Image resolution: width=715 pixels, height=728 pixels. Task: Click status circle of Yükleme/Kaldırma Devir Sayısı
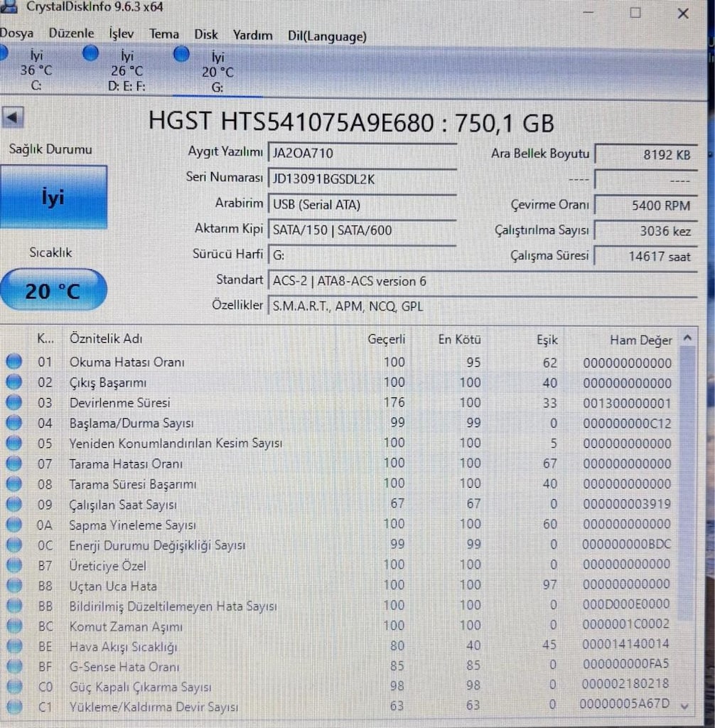point(14,707)
